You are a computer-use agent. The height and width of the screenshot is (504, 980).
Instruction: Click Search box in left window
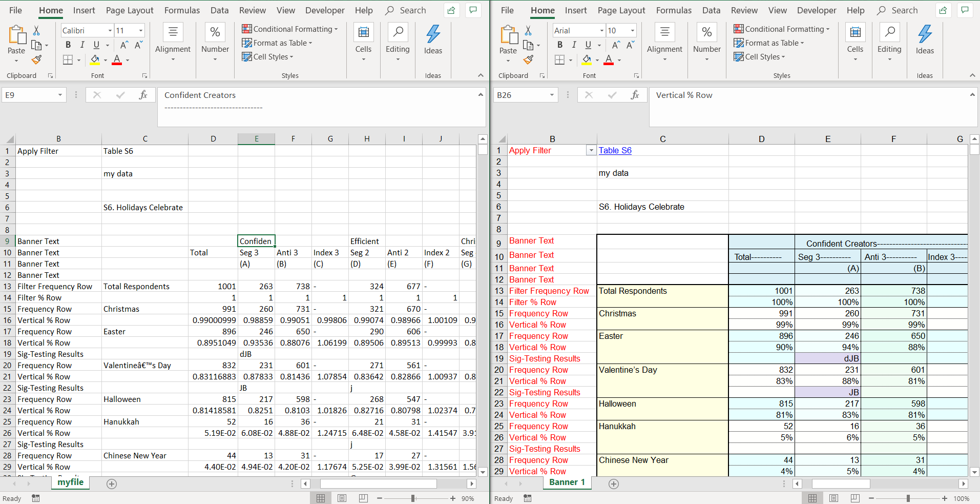click(406, 10)
